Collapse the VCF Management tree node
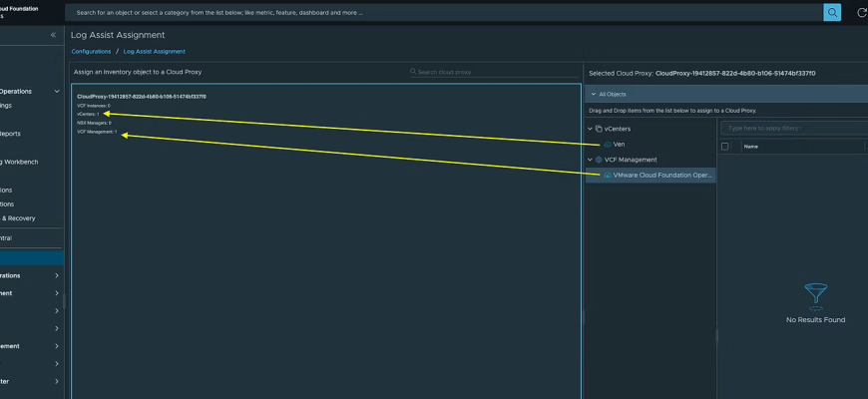The width and height of the screenshot is (868, 399). pyautogui.click(x=590, y=160)
